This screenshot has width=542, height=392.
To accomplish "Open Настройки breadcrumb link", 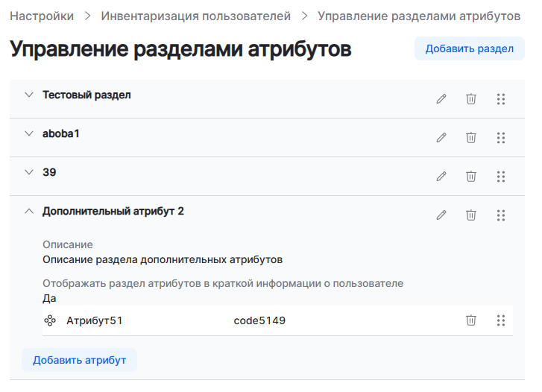I will point(42,15).
